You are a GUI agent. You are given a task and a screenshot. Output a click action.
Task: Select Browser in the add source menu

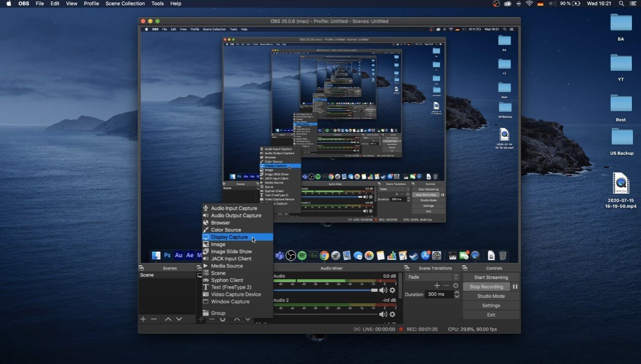[x=220, y=222]
